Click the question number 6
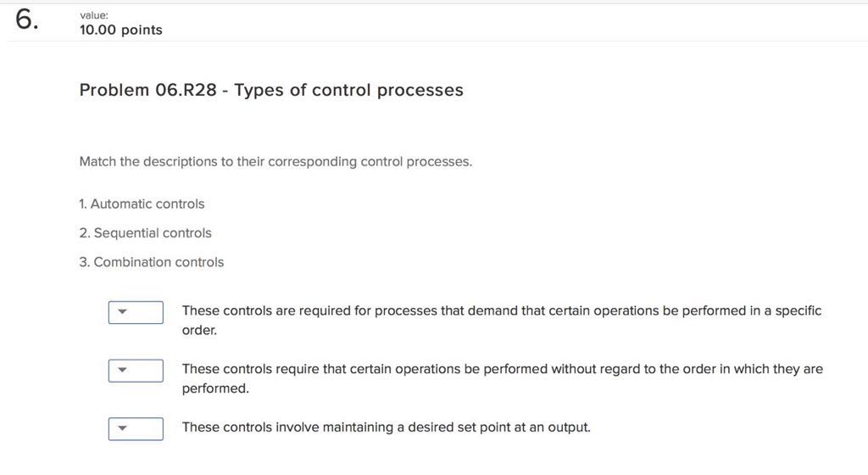868x475 pixels. (x=26, y=21)
